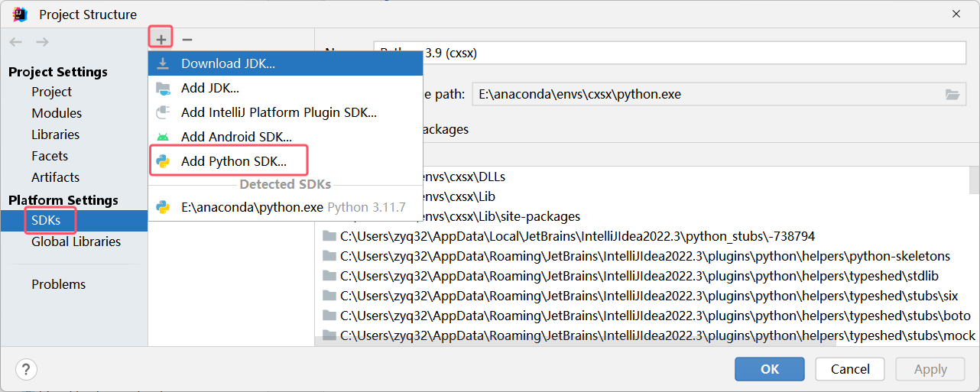The width and height of the screenshot is (980, 392).
Task: Open Project under Project Settings
Action: 51,92
